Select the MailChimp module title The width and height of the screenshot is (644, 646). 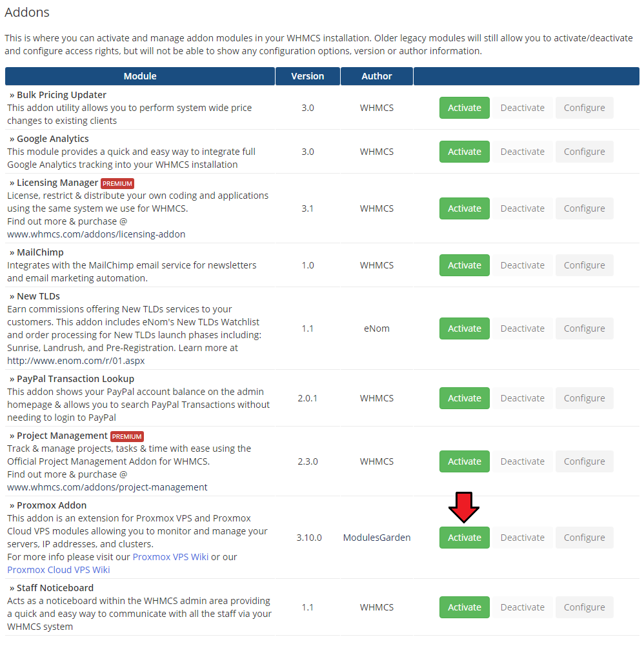tap(40, 252)
